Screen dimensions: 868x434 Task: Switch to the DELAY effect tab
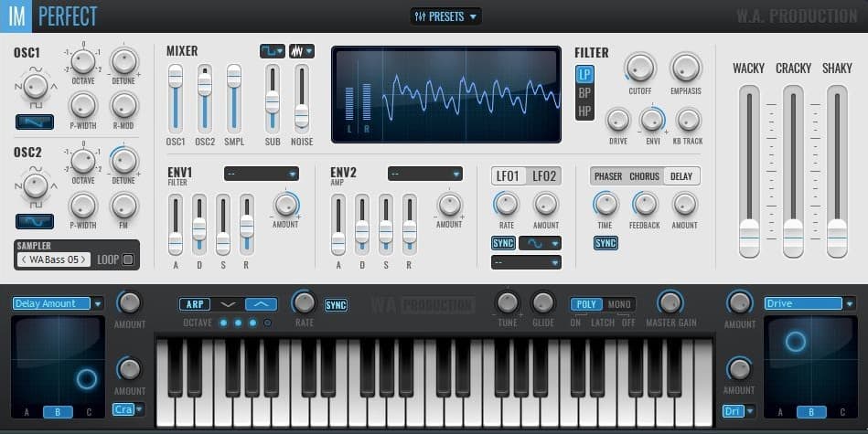point(681,176)
